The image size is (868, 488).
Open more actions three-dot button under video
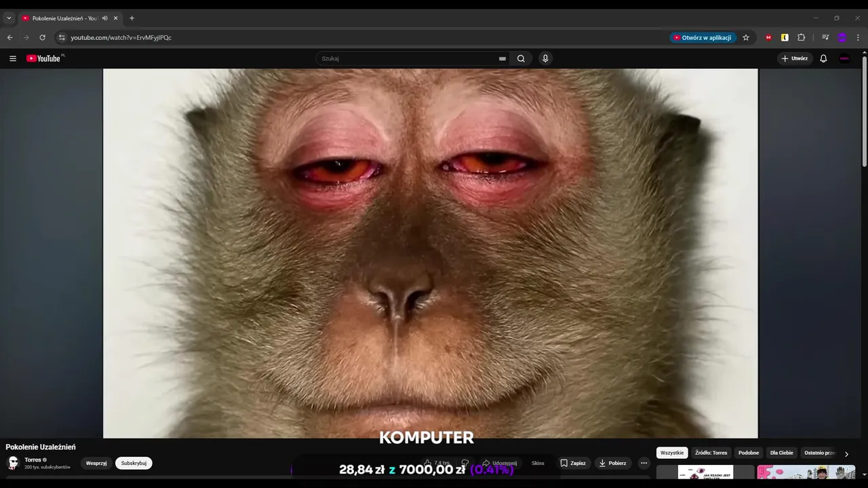point(644,463)
